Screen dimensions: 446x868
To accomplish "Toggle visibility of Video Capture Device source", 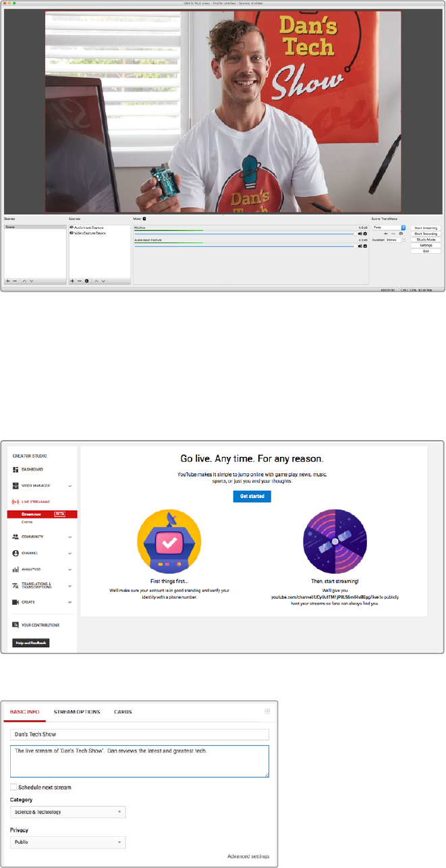I will click(72, 232).
